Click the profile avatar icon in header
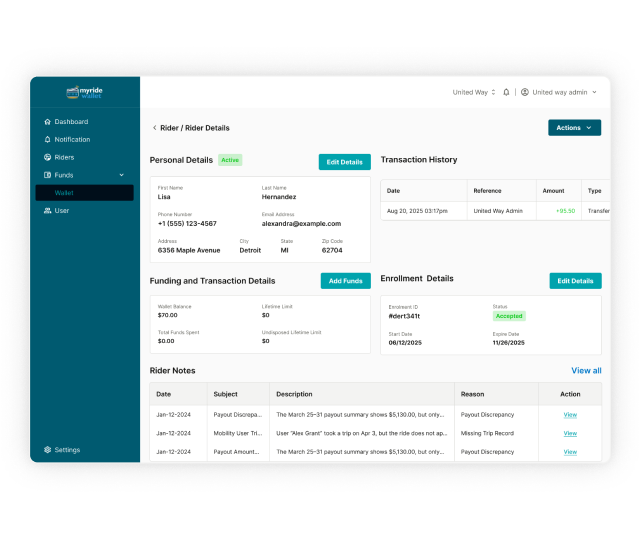 tap(525, 92)
